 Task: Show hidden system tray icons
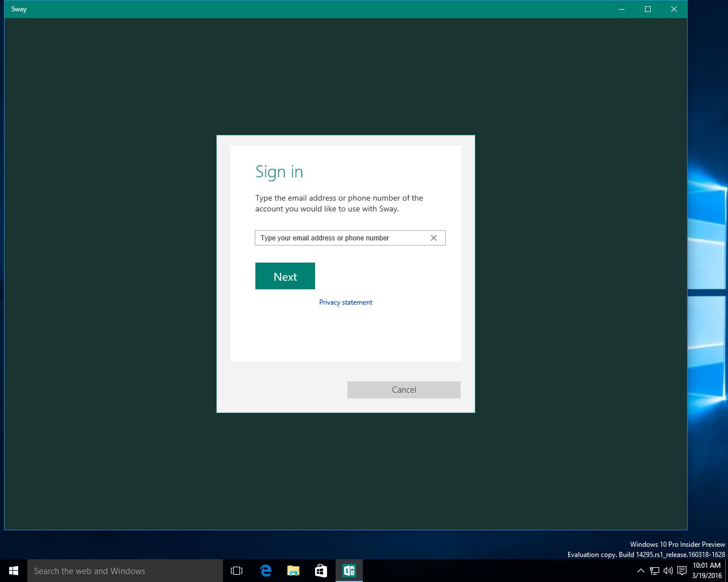point(640,571)
